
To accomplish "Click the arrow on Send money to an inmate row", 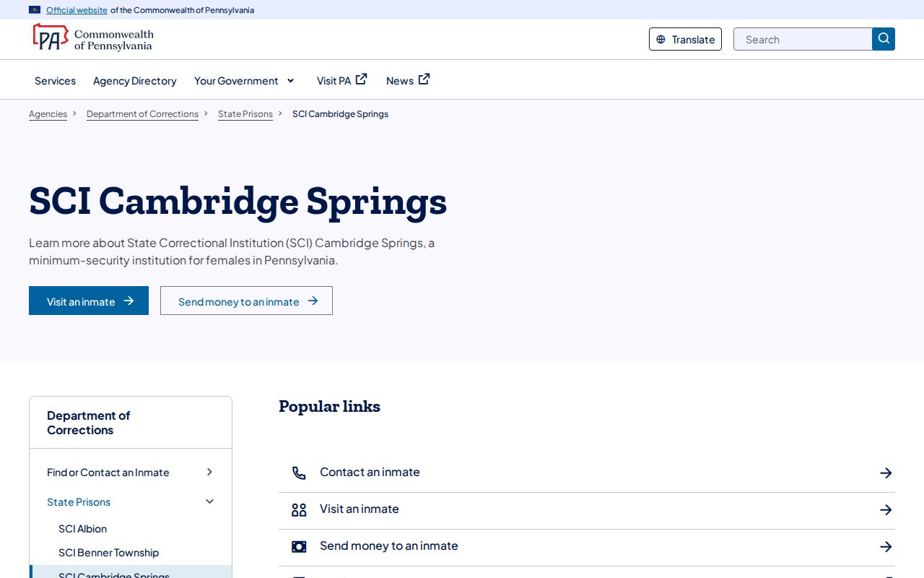I will (886, 547).
